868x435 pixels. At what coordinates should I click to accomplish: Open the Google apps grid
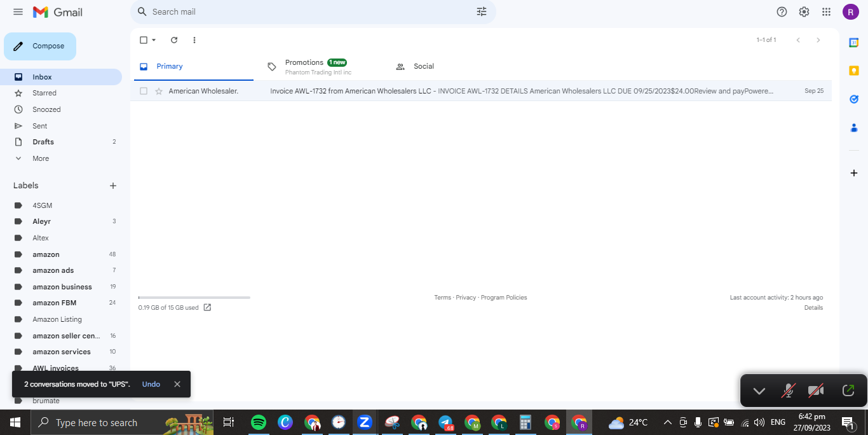(x=826, y=11)
